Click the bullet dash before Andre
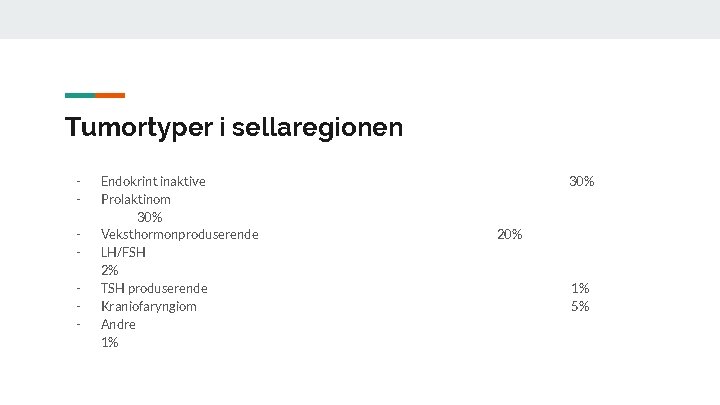Screen dimensions: 720x405 (77, 325)
